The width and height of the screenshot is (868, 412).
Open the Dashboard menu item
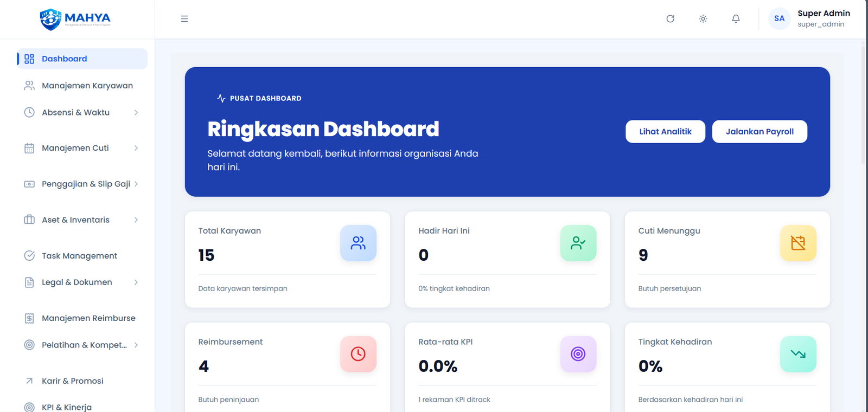[82, 59]
